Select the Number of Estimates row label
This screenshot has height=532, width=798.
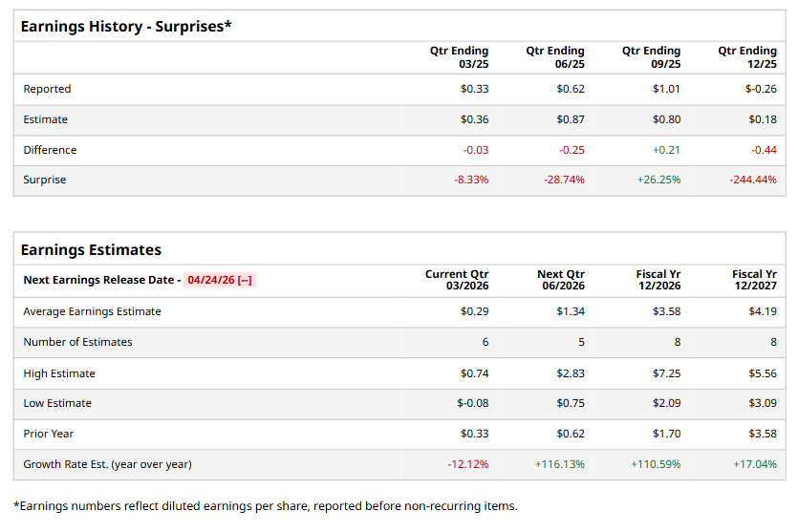click(x=77, y=342)
